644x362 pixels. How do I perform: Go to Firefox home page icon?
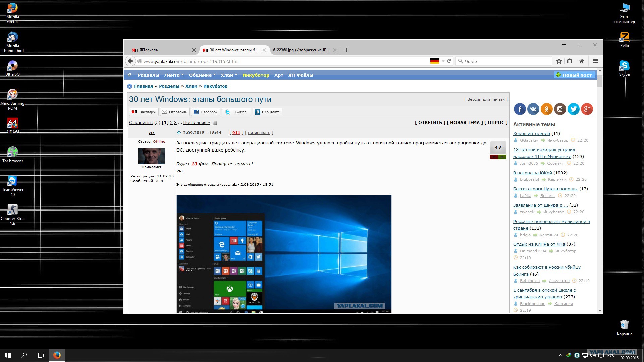[x=582, y=61]
